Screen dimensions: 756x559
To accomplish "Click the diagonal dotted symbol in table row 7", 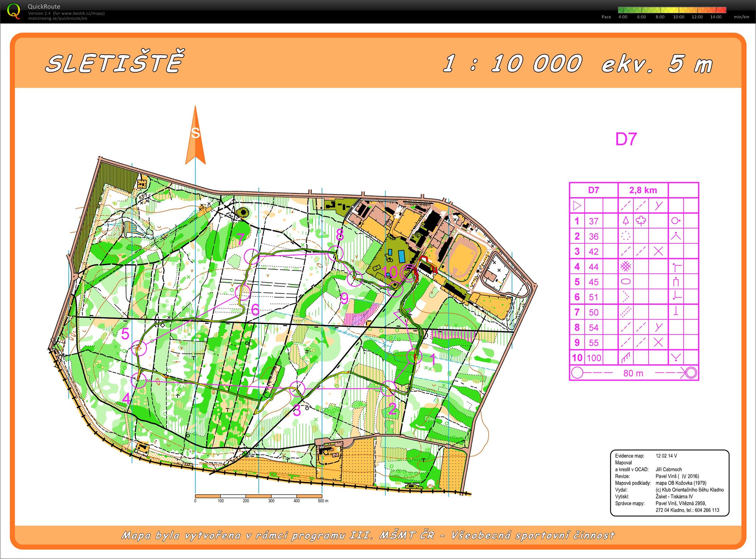I will [626, 312].
